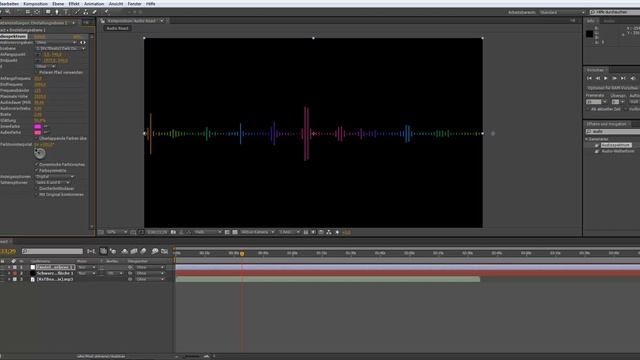Toggle mask and shape path visibility in the viewer
The image size is (640, 360).
pyautogui.click(x=141, y=232)
